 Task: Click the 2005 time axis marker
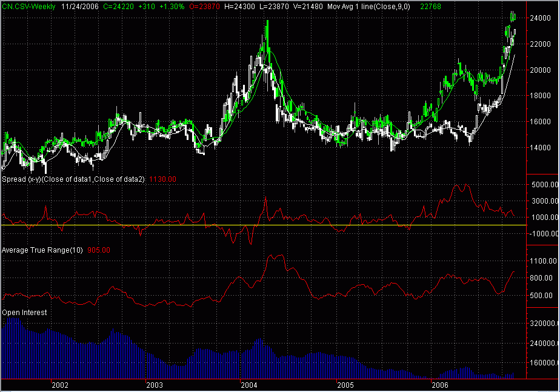[x=345, y=385]
